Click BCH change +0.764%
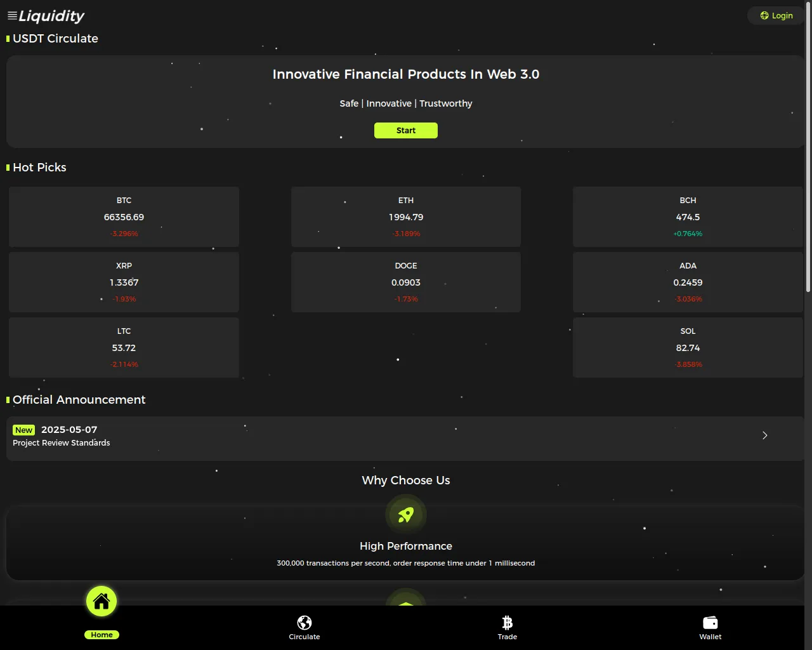Image resolution: width=812 pixels, height=650 pixels. click(688, 234)
